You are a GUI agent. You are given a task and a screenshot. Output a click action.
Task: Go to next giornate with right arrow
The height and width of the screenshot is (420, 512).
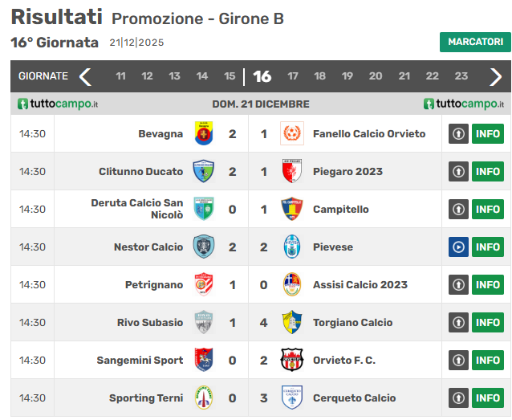pos(495,76)
